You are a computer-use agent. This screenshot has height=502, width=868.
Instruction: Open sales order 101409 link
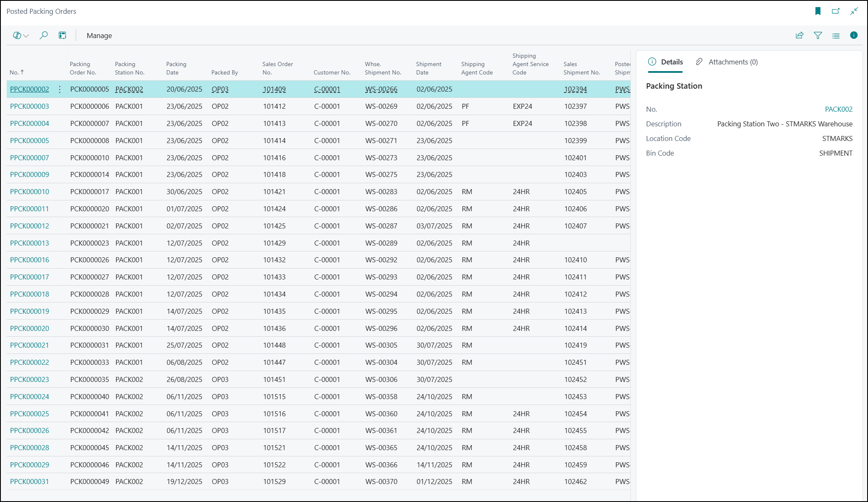[x=274, y=89]
